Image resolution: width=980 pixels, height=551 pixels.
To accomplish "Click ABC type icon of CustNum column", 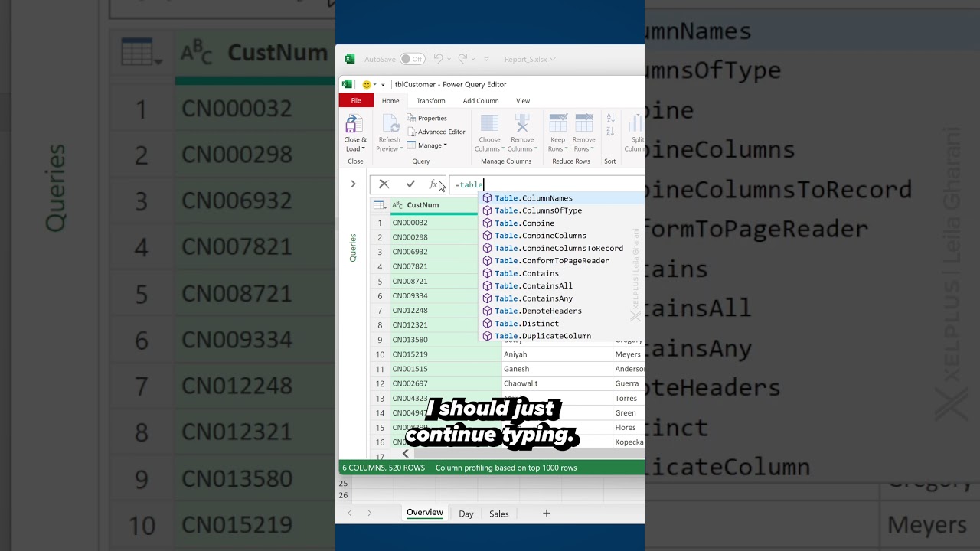I will 397,205.
